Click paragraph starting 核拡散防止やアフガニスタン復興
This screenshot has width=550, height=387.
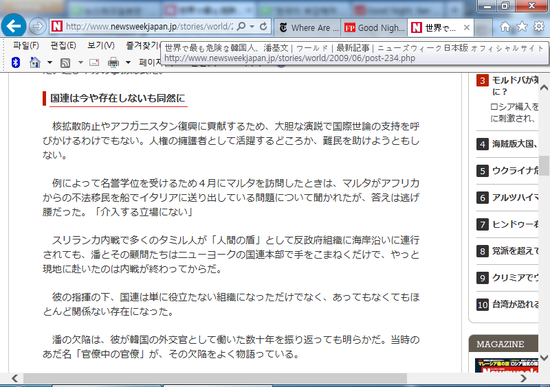pos(231,140)
